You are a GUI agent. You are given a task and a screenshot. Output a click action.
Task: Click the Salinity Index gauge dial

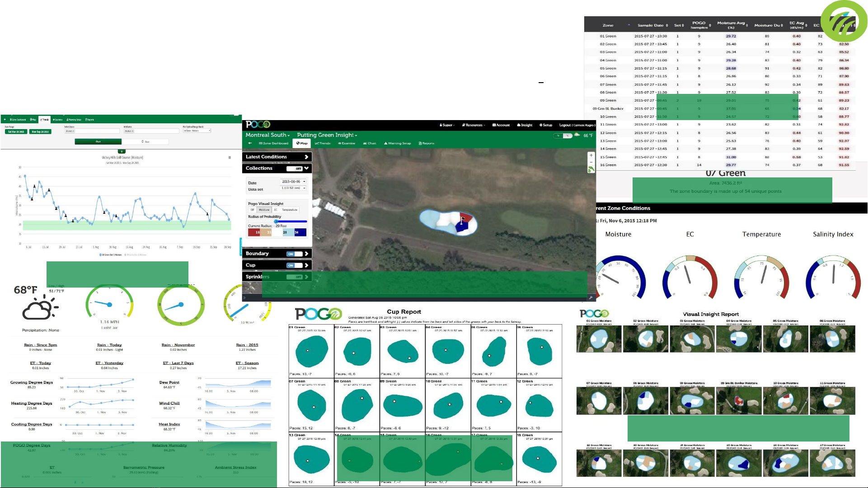point(833,277)
